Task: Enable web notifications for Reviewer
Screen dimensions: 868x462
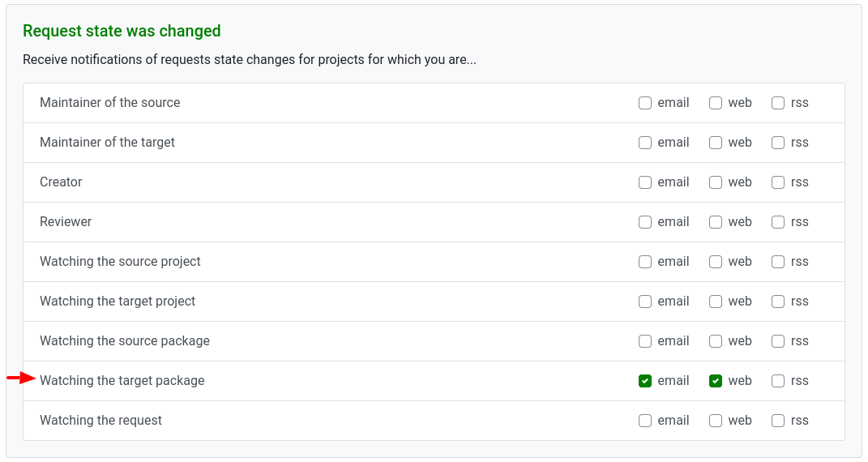Action: tap(716, 222)
